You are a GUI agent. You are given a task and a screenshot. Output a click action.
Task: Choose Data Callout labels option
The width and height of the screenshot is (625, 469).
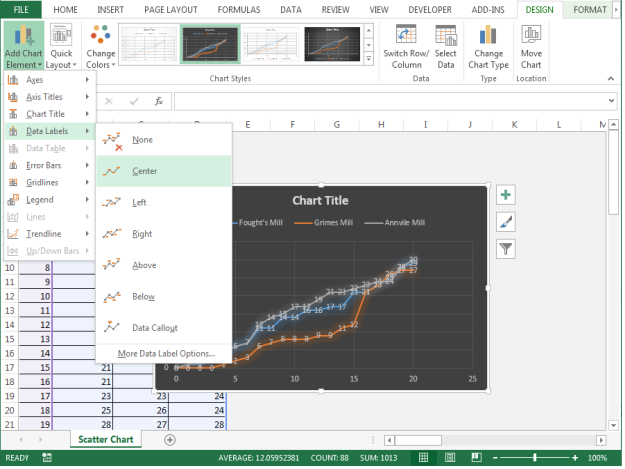click(x=164, y=328)
